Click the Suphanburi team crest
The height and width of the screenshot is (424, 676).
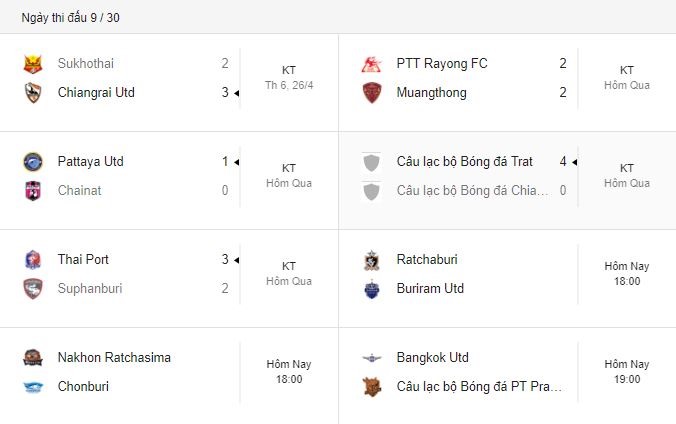point(33,289)
